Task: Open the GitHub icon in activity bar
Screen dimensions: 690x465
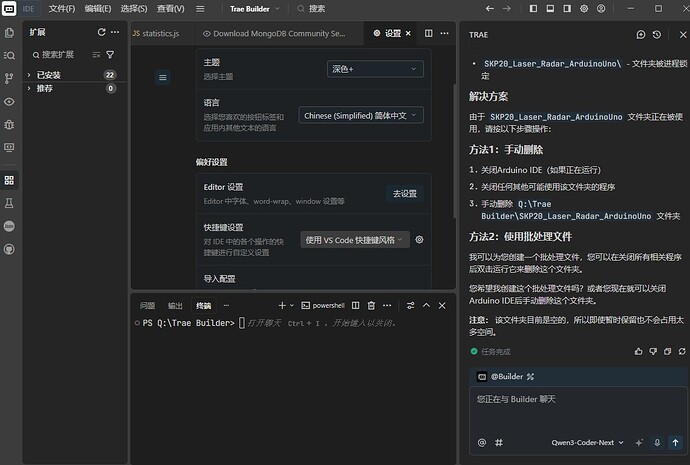Action: [x=9, y=249]
